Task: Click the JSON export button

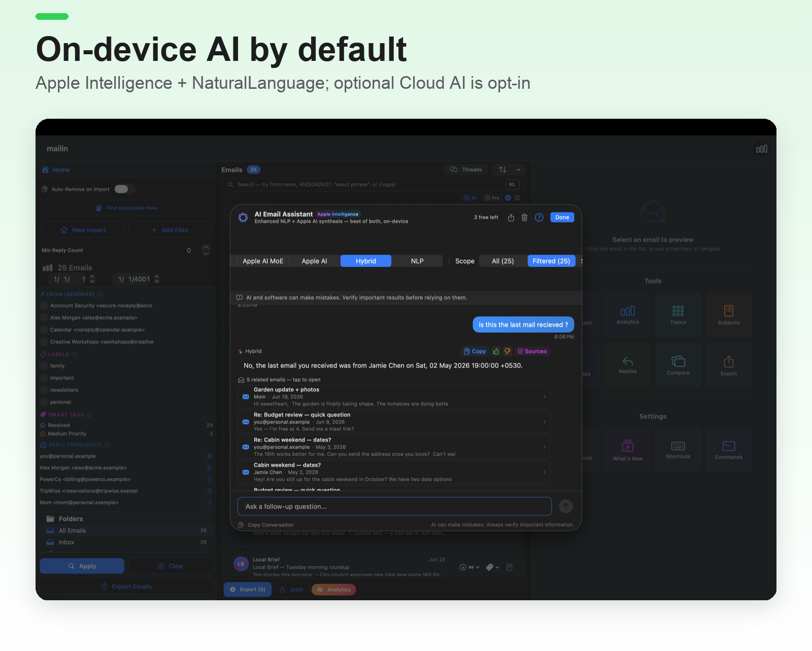Action: pos(292,590)
